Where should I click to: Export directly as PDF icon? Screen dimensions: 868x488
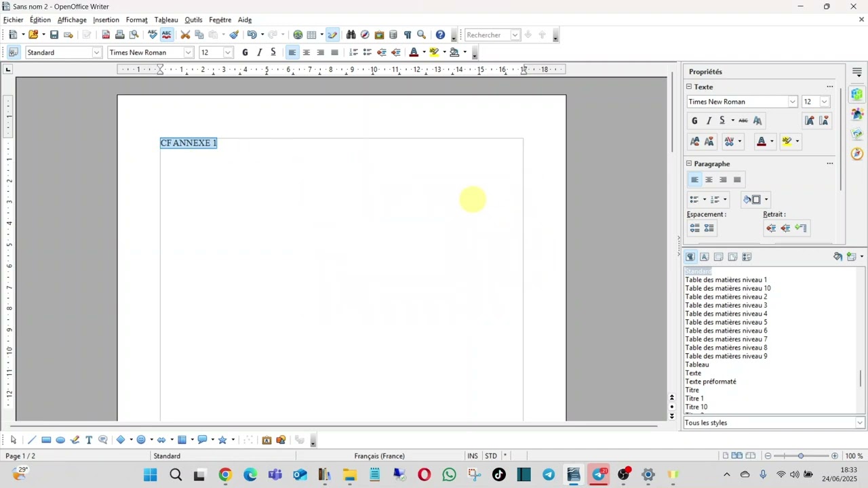(x=106, y=35)
